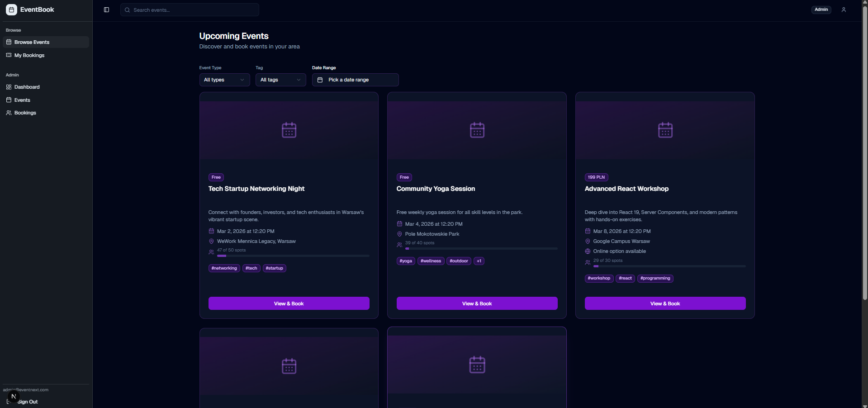Go to My Bookings in sidebar
This screenshot has width=868, height=408.
point(29,56)
